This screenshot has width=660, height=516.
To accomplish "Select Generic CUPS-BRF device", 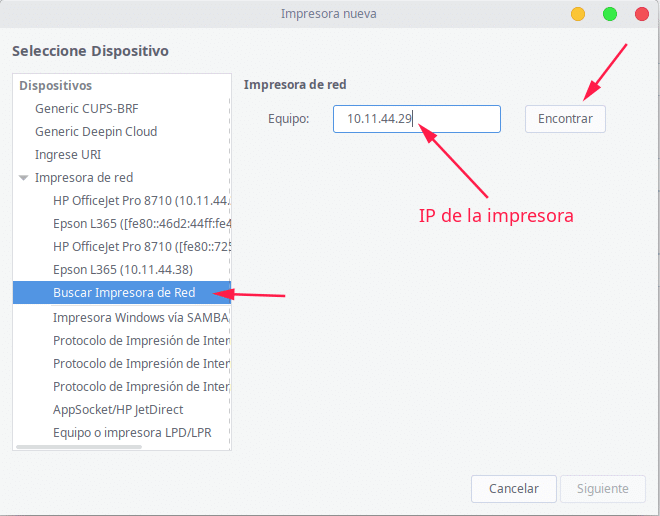I will [x=88, y=108].
